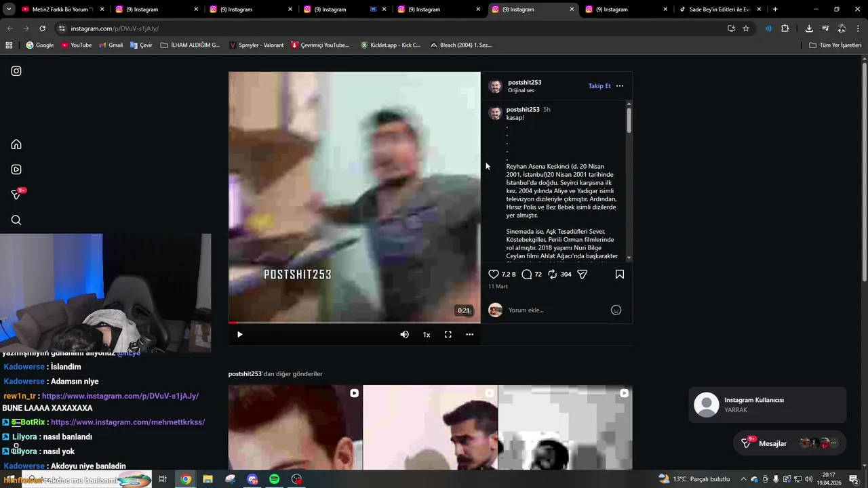Open Reels from the sidebar
Viewport: 868px width, 488px height.
(16, 169)
